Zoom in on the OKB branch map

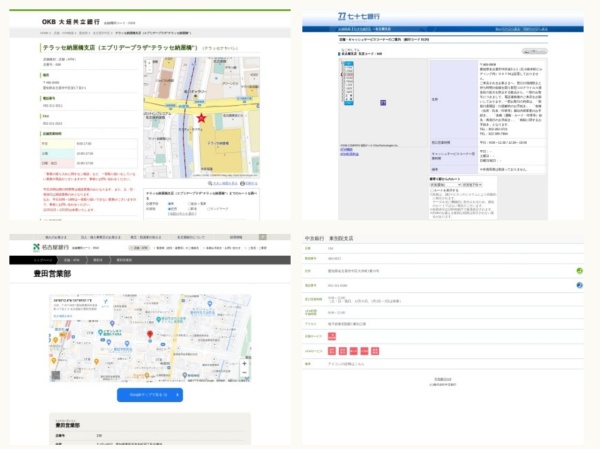click(x=150, y=64)
